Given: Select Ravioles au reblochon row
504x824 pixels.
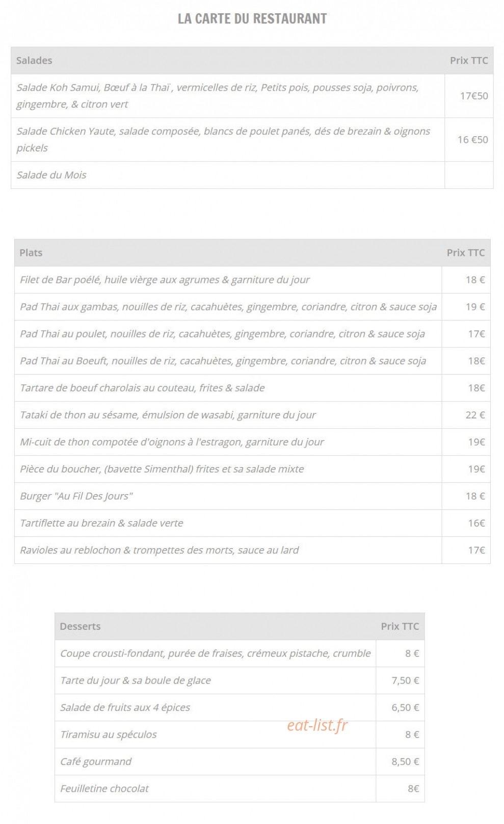Looking at the screenshot, I should point(252,550).
